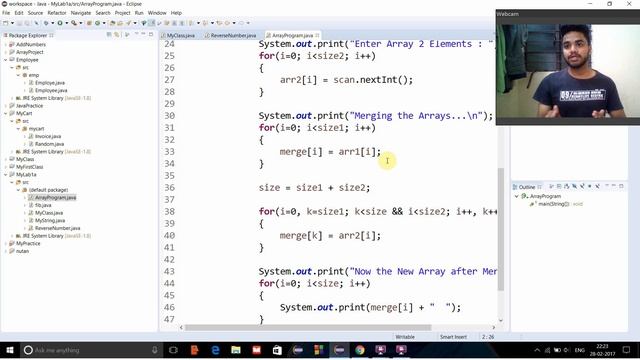Collapse the mycart package node
640x360 pixels.
pos(18,129)
